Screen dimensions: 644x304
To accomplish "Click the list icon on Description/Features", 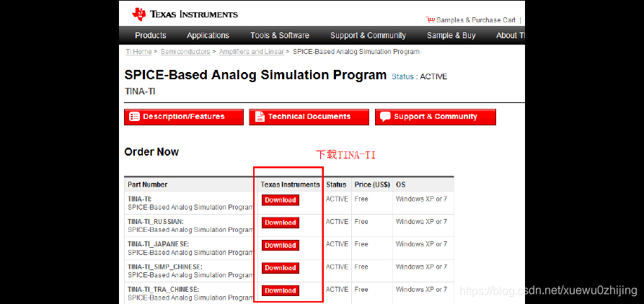I will [134, 117].
